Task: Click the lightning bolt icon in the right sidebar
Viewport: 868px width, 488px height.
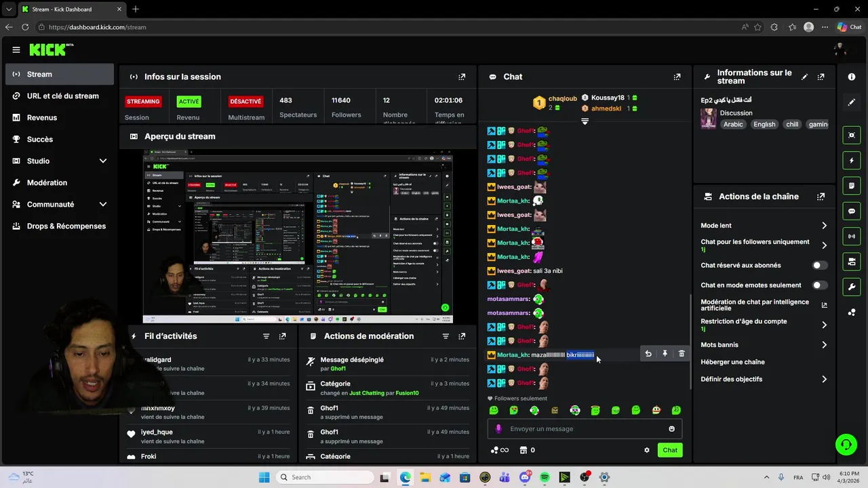Action: click(x=852, y=161)
